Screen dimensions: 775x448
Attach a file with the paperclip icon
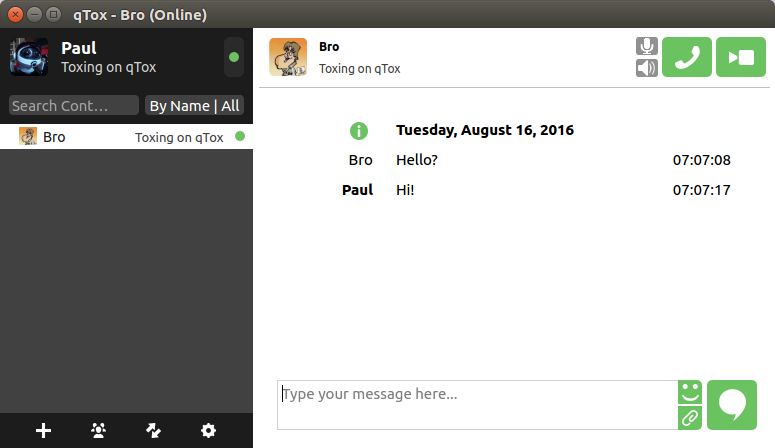click(690, 418)
